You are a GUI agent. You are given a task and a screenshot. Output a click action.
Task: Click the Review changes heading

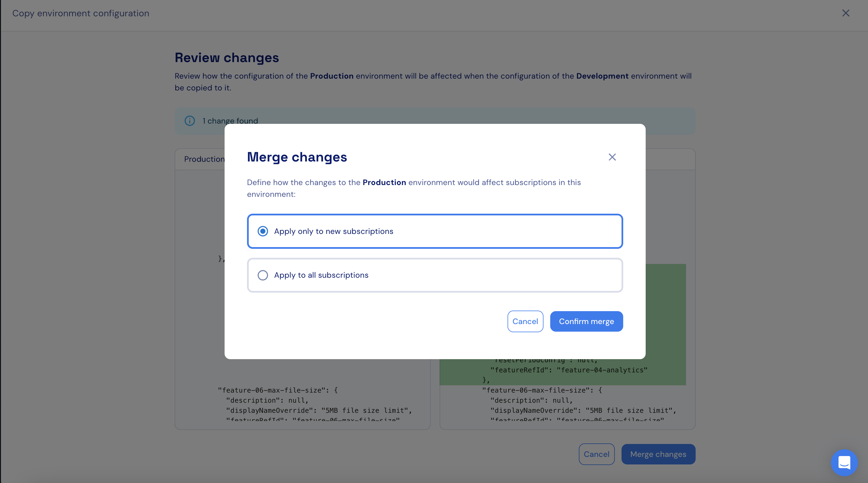227,58
